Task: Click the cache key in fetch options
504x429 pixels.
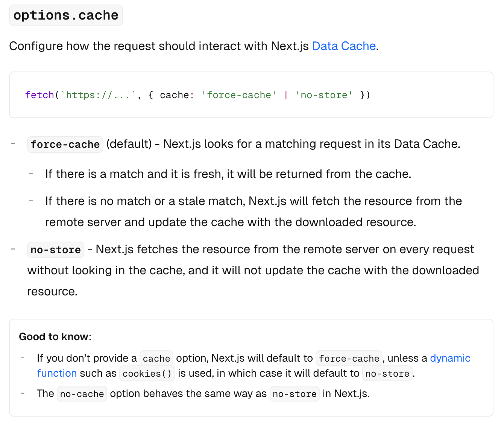Action: (174, 95)
